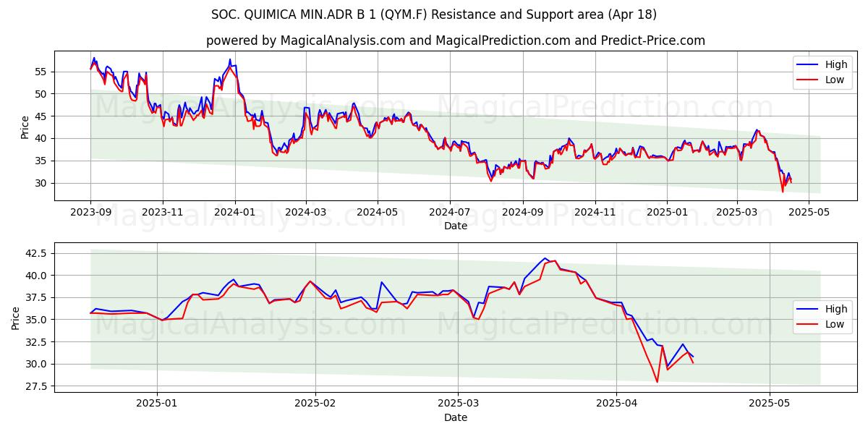Click bottom chart x-axis label 2025-05

[x=770, y=405]
